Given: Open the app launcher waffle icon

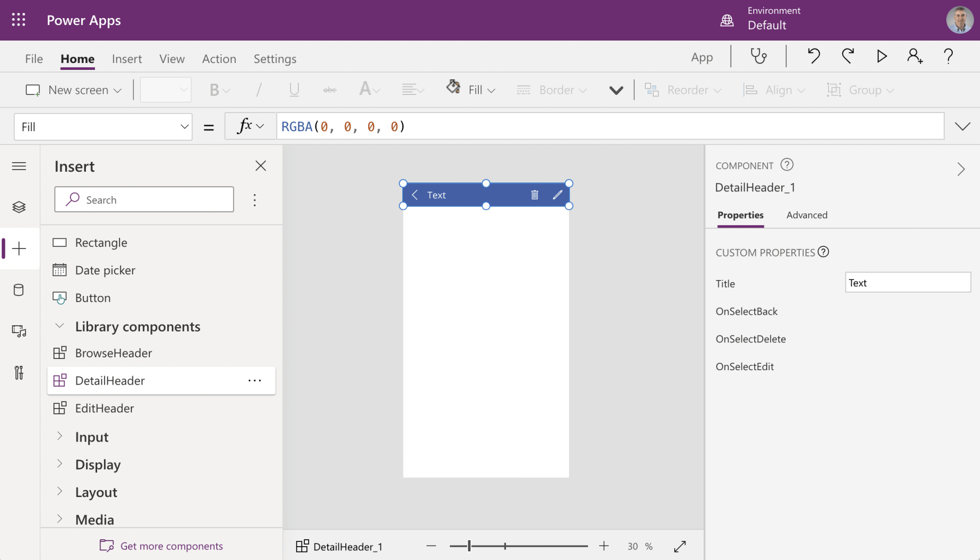Looking at the screenshot, I should (x=19, y=20).
